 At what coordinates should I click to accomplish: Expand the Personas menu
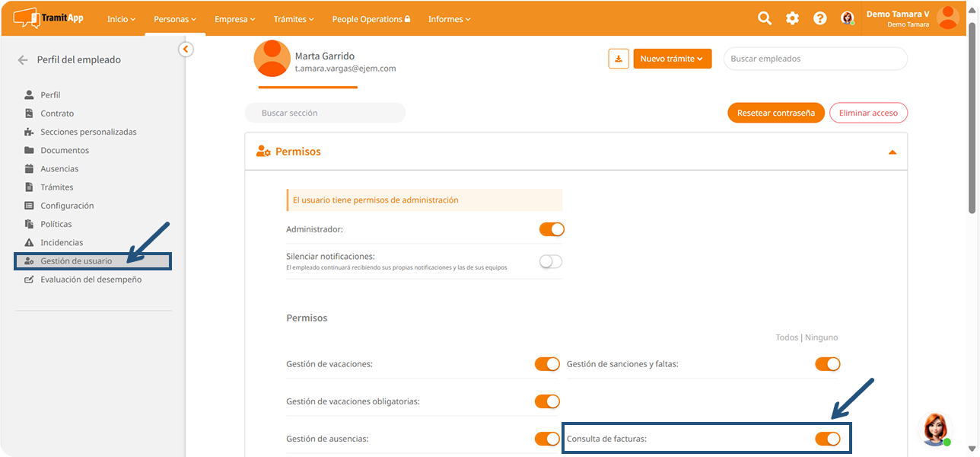coord(174,19)
